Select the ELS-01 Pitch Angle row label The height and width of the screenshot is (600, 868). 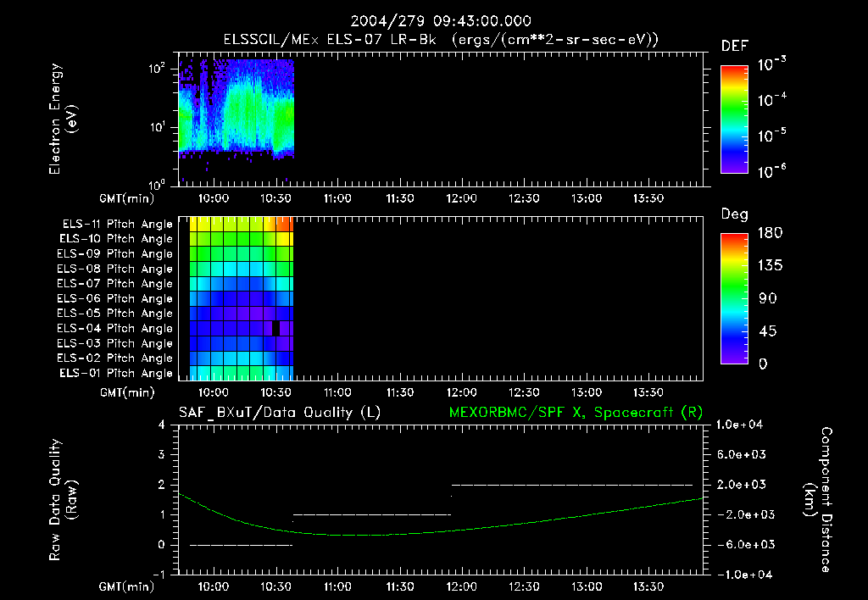click(x=115, y=373)
